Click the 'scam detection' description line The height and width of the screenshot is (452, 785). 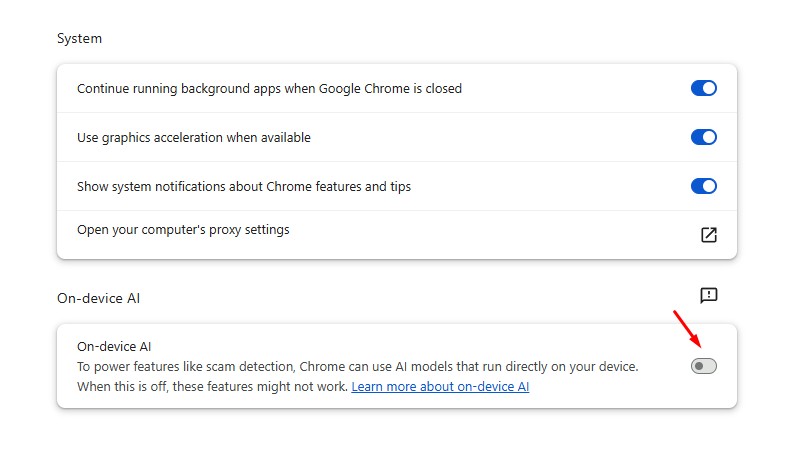tap(357, 366)
